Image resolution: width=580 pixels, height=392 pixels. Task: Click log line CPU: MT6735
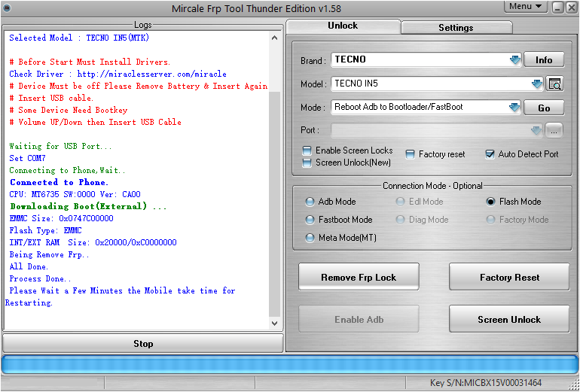click(75, 194)
